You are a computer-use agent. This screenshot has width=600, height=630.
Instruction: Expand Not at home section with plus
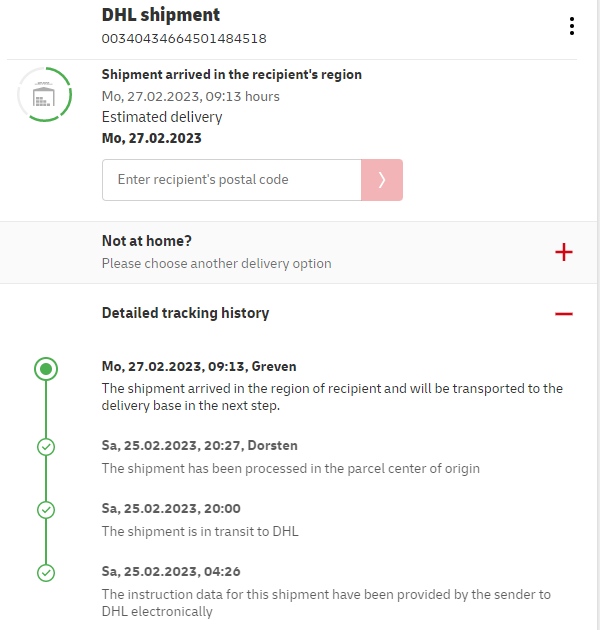tap(564, 252)
